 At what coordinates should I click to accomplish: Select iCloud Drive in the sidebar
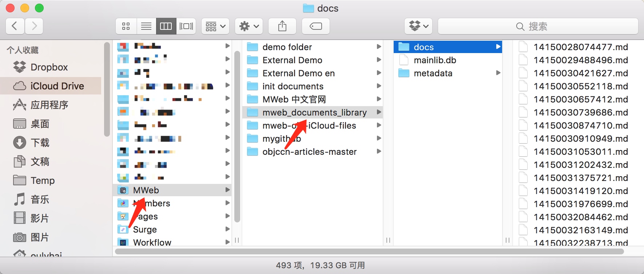[x=57, y=86]
